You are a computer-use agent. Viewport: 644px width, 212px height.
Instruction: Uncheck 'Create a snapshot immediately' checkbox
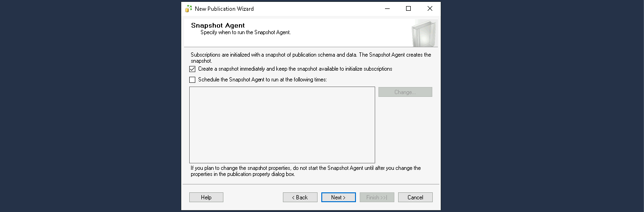pyautogui.click(x=192, y=69)
